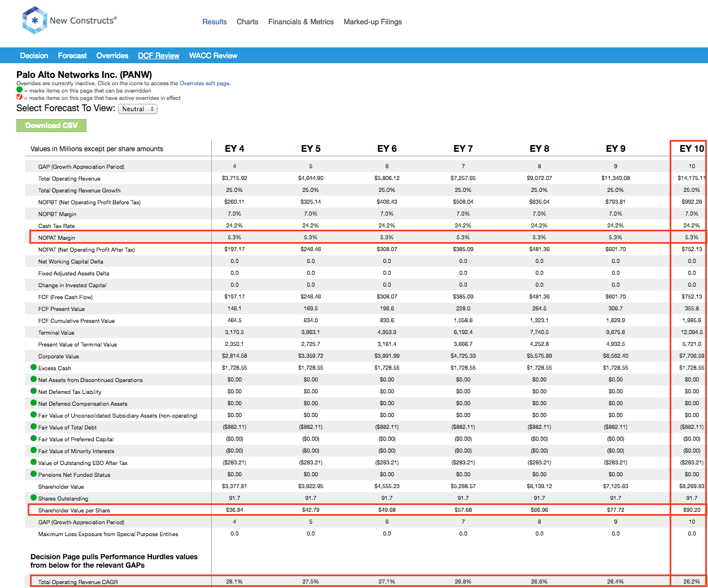
Task: Click green dot beside Net Deferred Compensation Assets
Action: [x=34, y=403]
